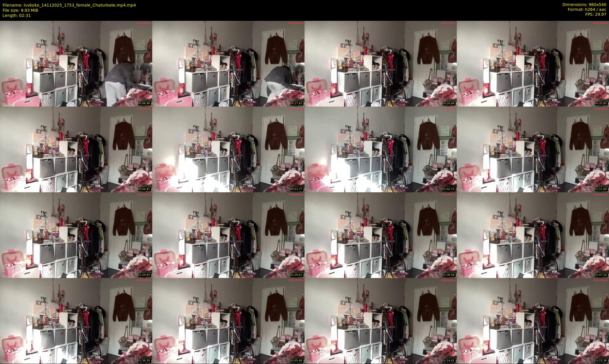Click the frame timestamped 01:29.61
This screenshot has width=609, height=364.
[x=228, y=235]
